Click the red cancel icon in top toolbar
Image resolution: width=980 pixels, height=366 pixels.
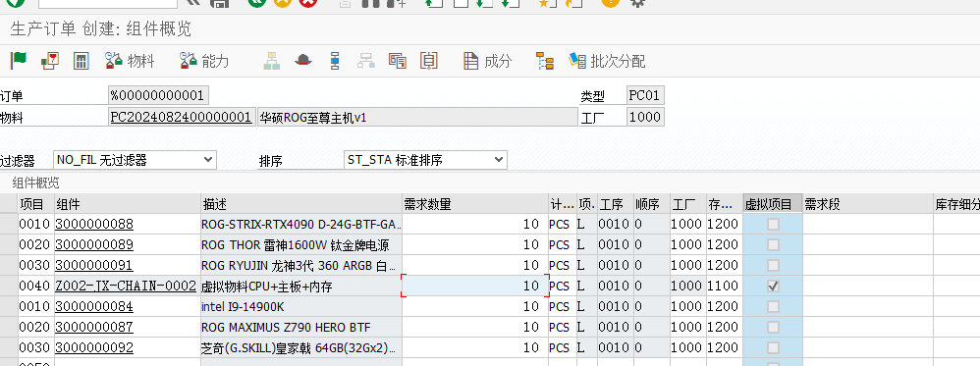click(307, 3)
